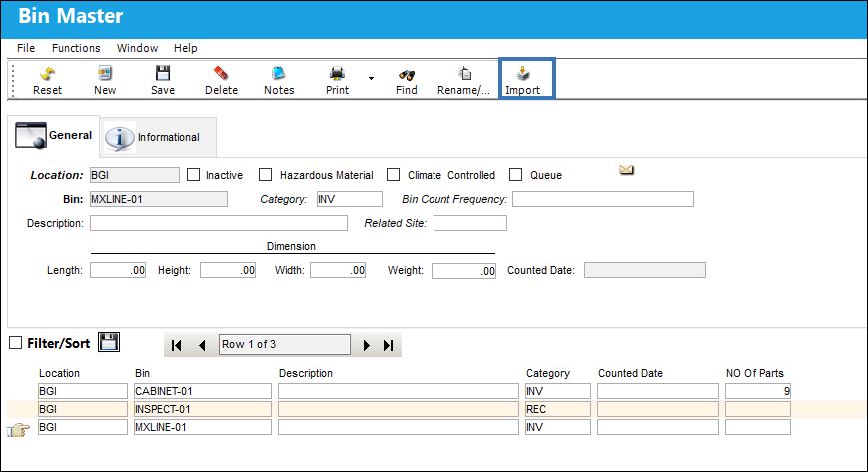Select the CABINET-01 bin cell

click(203, 391)
